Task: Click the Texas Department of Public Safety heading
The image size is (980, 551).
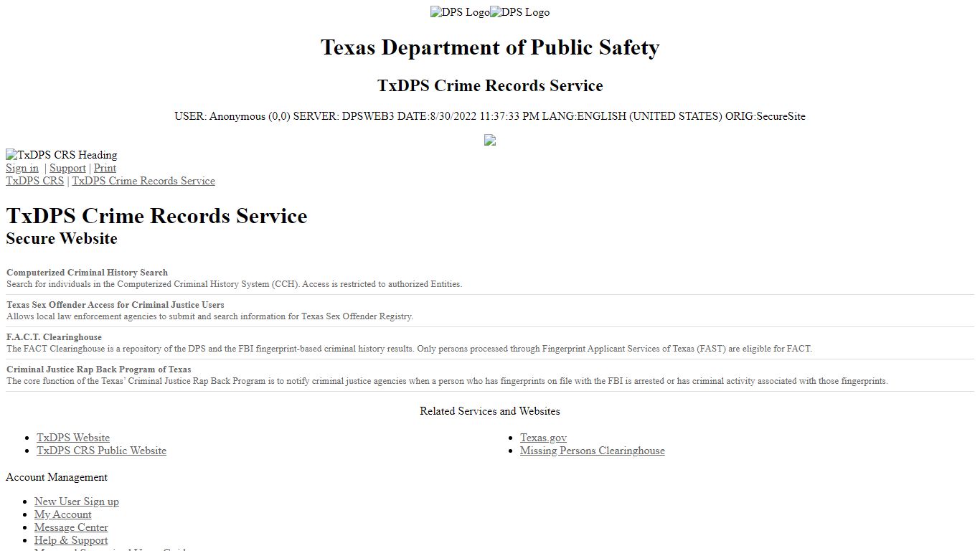Action: 490,47
